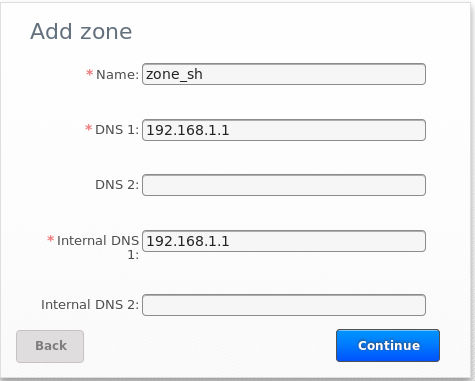Place cursor after zone_sh text
Viewport: 475px width, 381px height.
(204, 74)
